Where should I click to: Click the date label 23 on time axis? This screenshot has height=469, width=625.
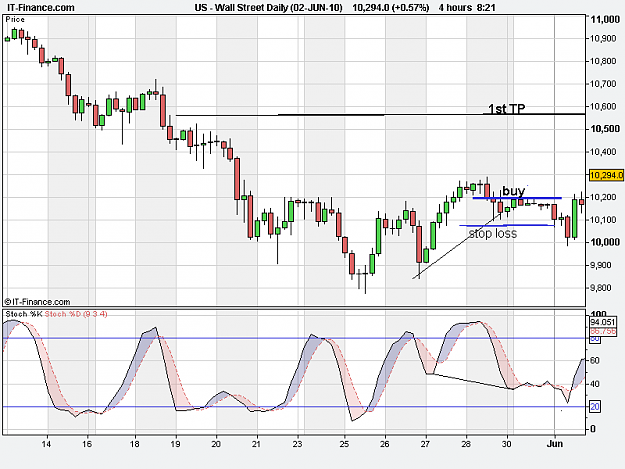coord(297,444)
